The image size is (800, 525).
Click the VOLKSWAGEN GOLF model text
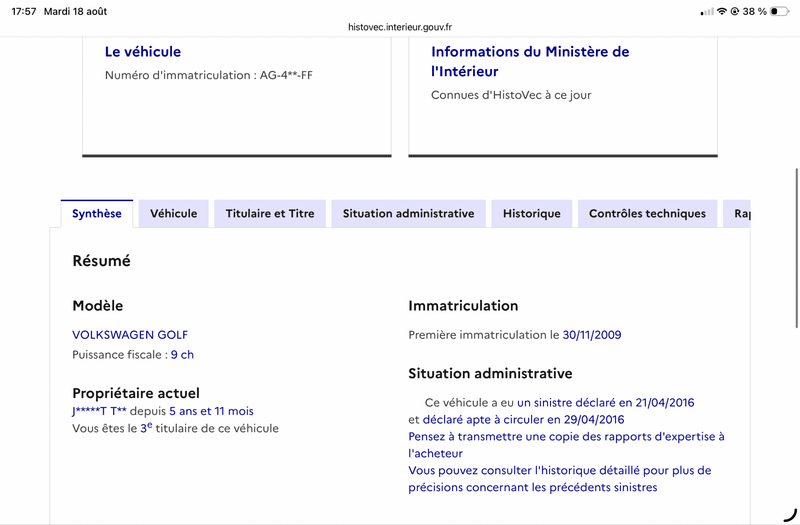[x=130, y=335]
